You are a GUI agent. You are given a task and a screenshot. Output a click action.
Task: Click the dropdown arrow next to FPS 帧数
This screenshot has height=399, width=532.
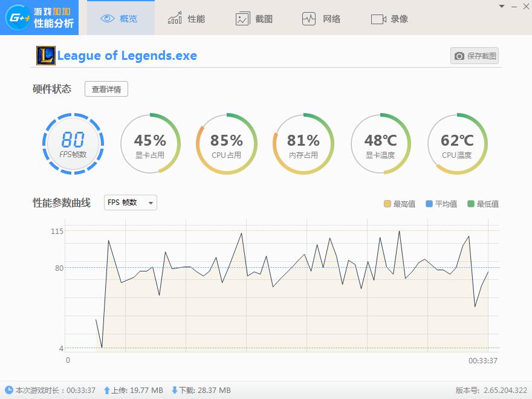click(149, 203)
